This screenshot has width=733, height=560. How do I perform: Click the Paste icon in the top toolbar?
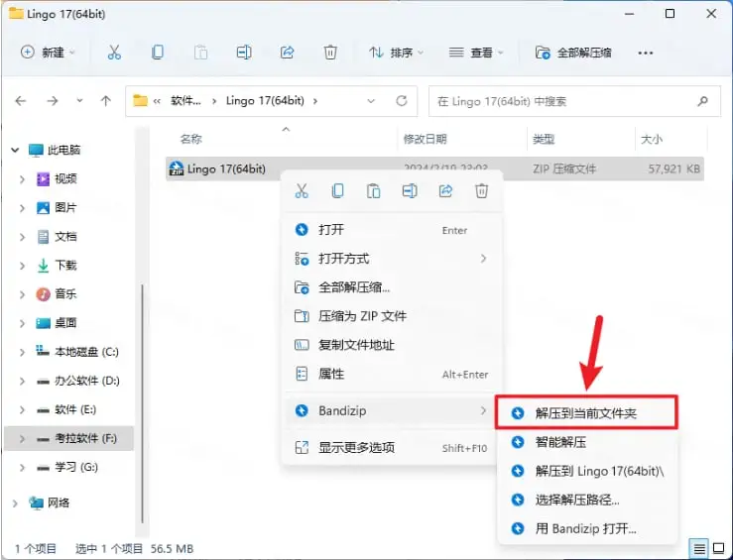[200, 53]
